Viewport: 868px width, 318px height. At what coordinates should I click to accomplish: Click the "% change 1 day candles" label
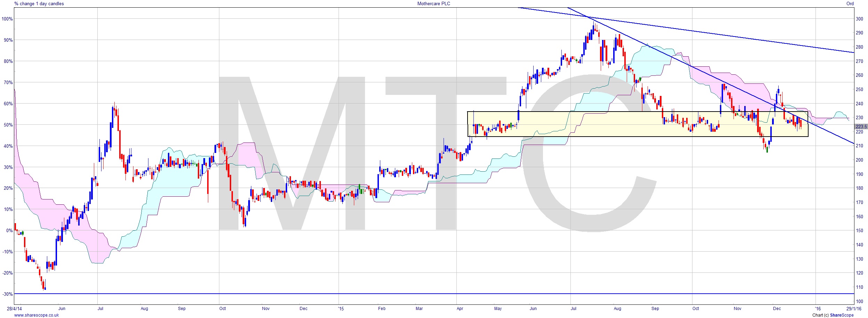click(x=39, y=3)
